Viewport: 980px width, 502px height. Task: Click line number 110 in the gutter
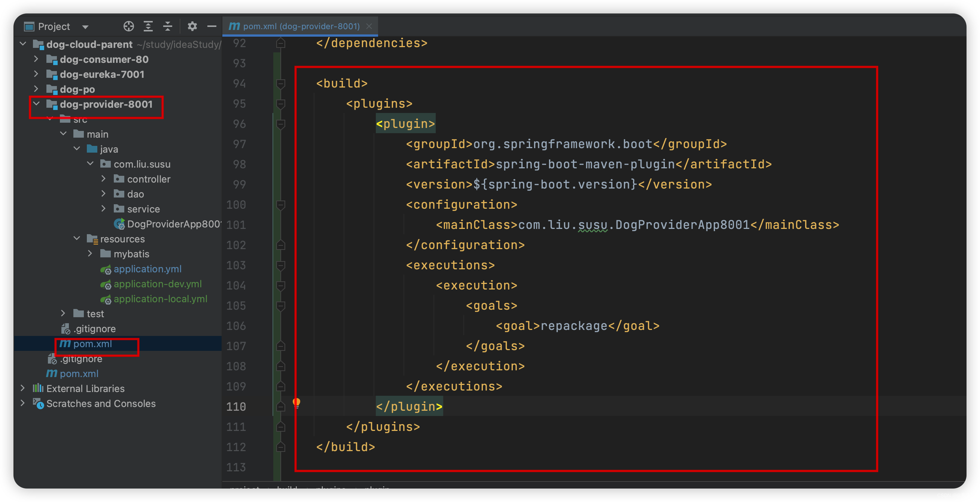(x=236, y=407)
